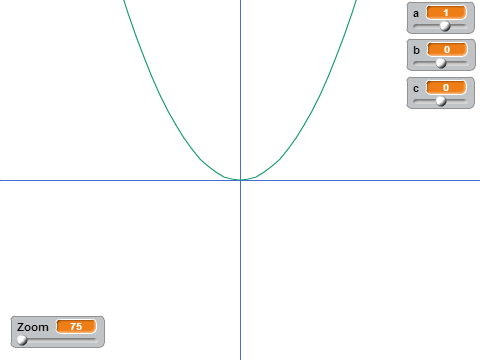Click the Zoom value 75 readout
The width and height of the screenshot is (480, 360).
(x=76, y=326)
